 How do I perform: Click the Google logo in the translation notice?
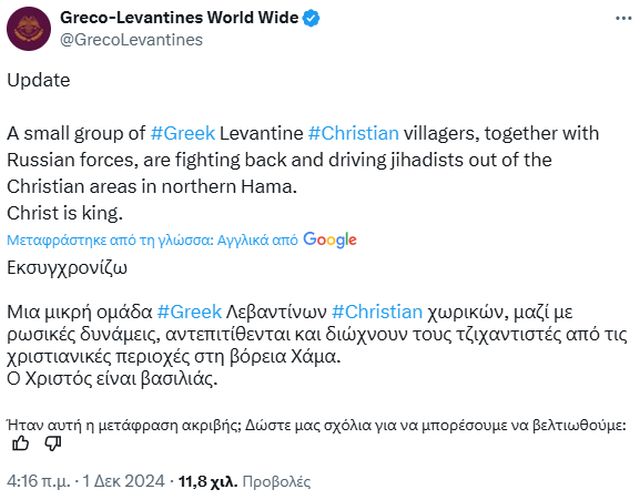click(329, 240)
